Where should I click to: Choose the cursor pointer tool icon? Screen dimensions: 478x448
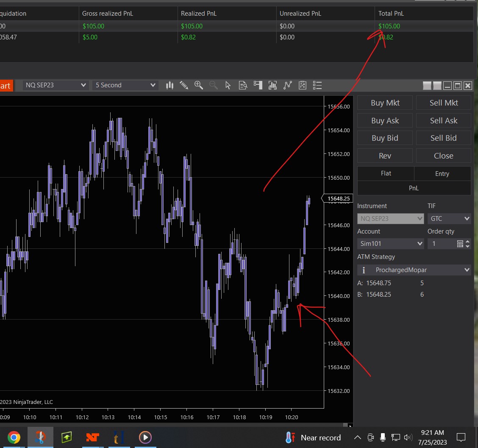pyautogui.click(x=228, y=85)
